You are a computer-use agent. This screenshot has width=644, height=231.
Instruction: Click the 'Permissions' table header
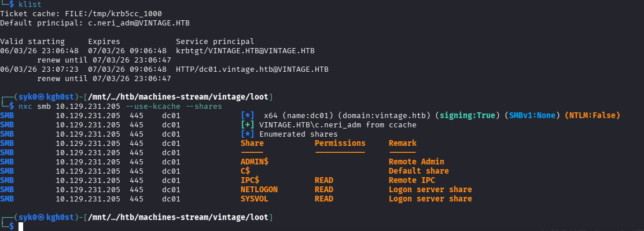point(340,144)
